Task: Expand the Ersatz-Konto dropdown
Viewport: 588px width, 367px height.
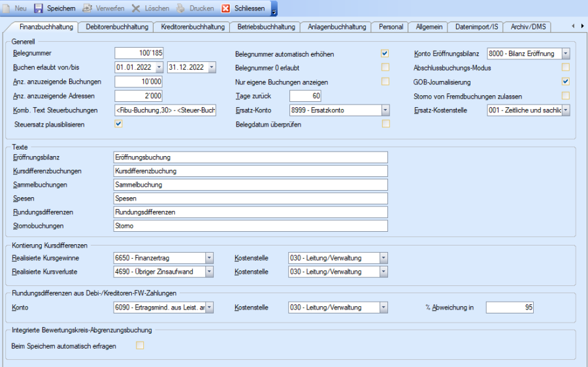Action: (385, 110)
